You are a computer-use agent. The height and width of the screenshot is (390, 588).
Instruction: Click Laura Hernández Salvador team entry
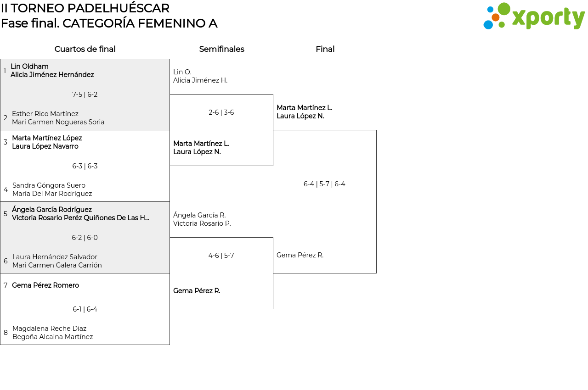point(57,261)
